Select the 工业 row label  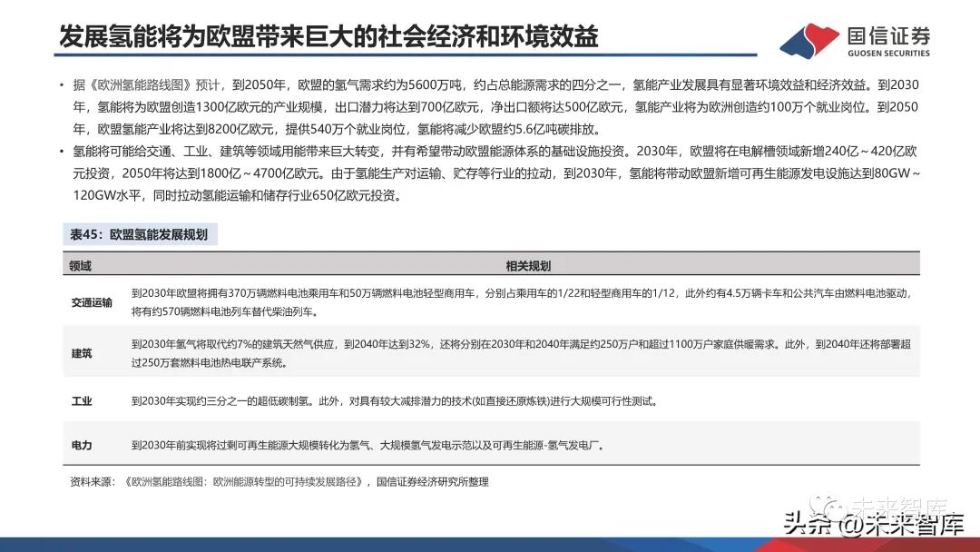(82, 401)
